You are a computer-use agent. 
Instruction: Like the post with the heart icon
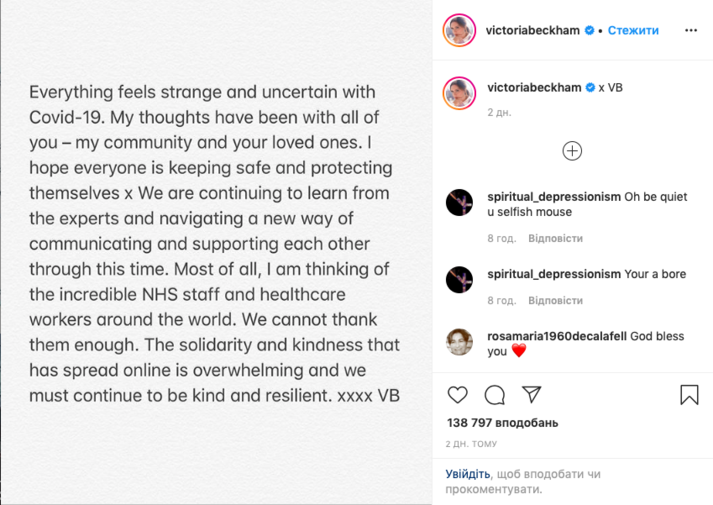456,394
